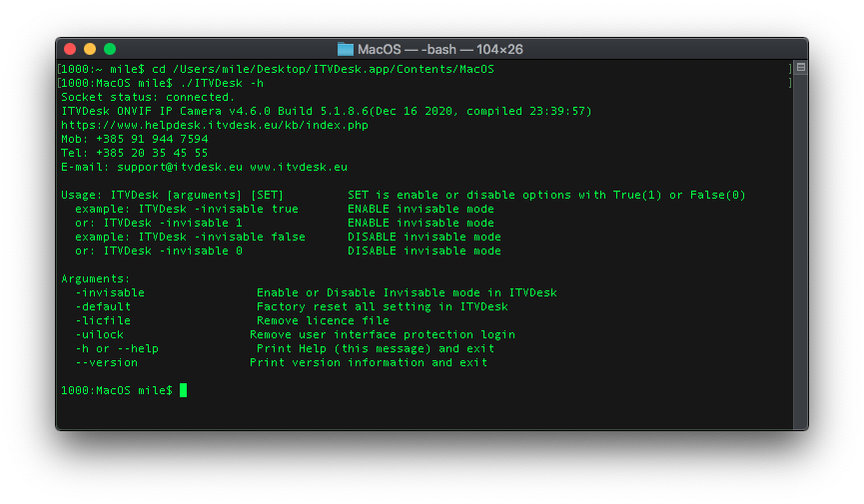Click the '-h or --help' argument name
The width and height of the screenshot is (864, 504).
(117, 348)
